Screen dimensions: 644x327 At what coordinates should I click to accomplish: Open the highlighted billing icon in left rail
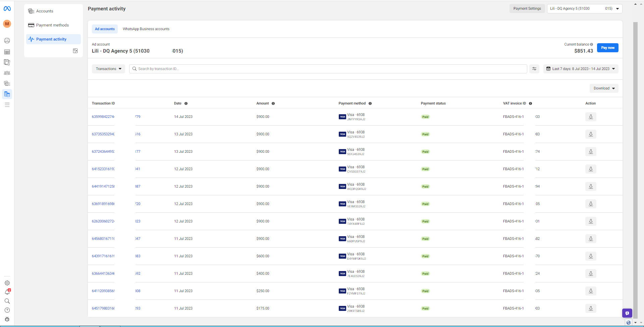pyautogui.click(x=7, y=94)
